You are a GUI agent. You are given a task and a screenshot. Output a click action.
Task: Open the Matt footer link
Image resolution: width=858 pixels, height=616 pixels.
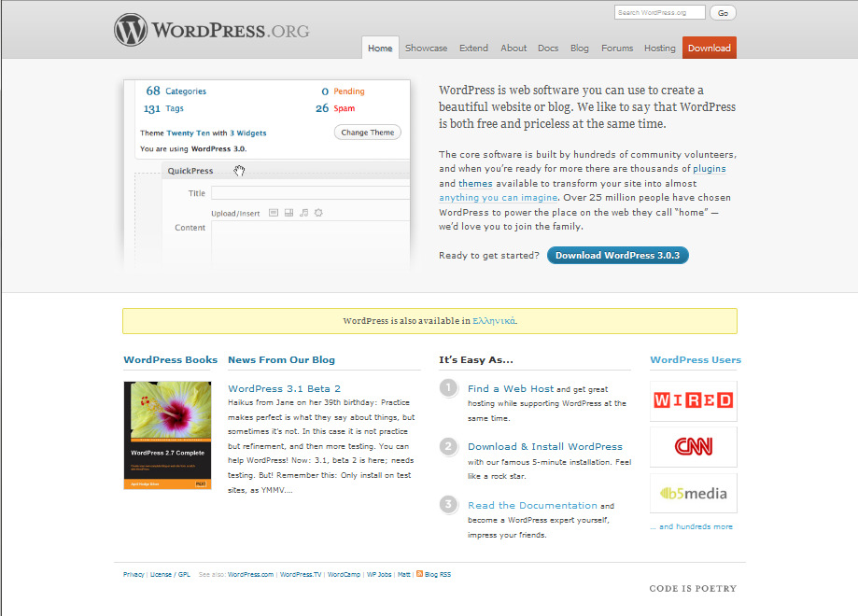pos(404,574)
